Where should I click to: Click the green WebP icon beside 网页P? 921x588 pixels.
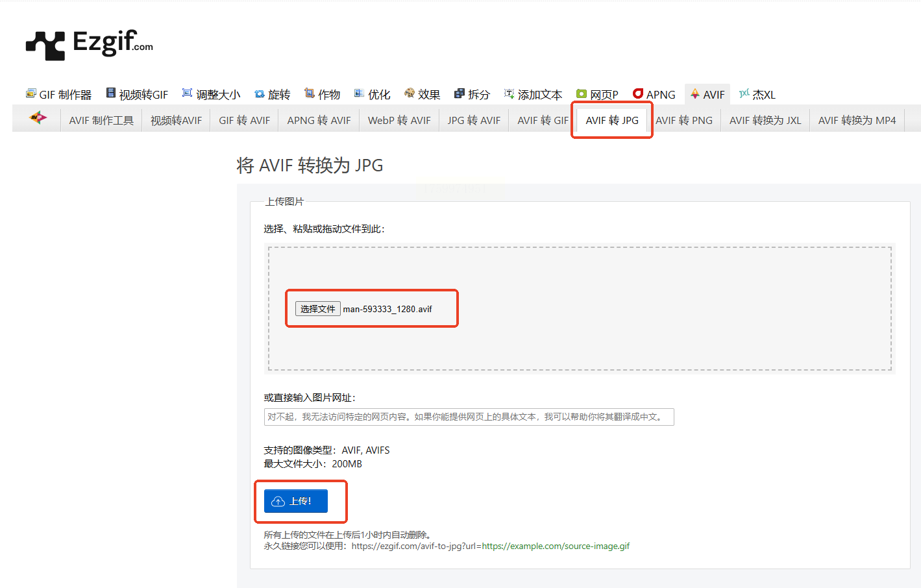pos(582,94)
